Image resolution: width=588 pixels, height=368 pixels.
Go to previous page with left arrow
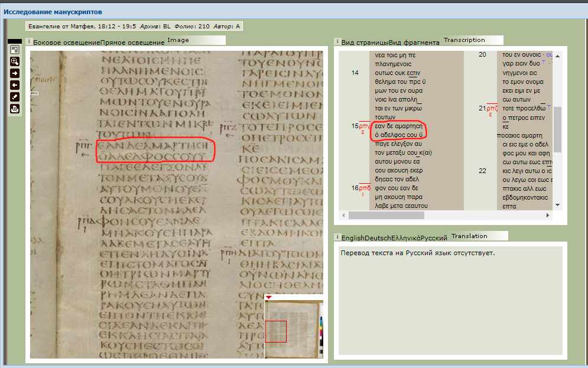click(x=15, y=85)
